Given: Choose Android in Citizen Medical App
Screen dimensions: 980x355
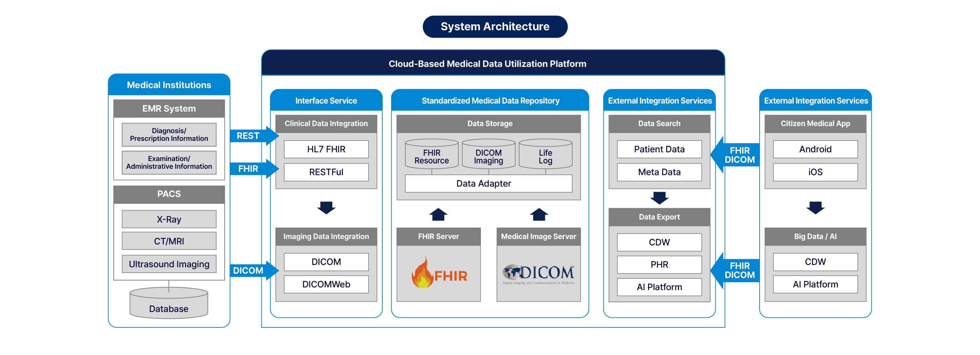Looking at the screenshot, I should [x=815, y=149].
